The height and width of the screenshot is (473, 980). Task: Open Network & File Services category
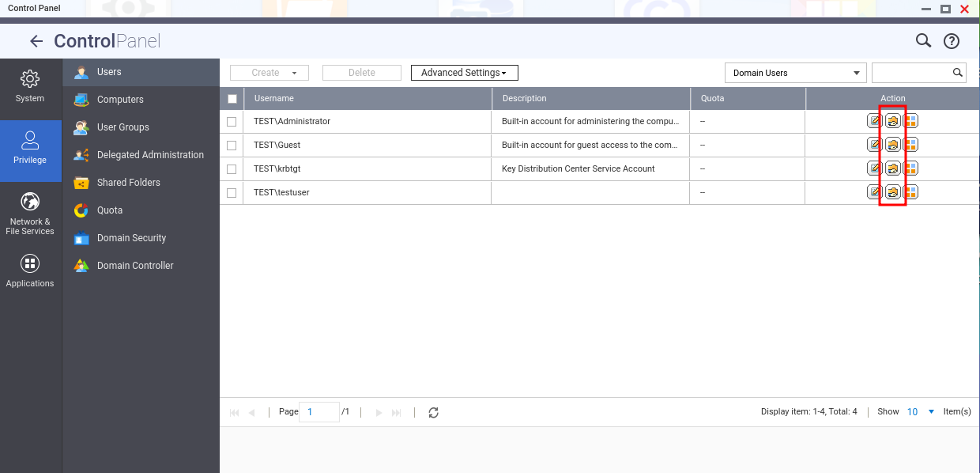[x=30, y=213]
